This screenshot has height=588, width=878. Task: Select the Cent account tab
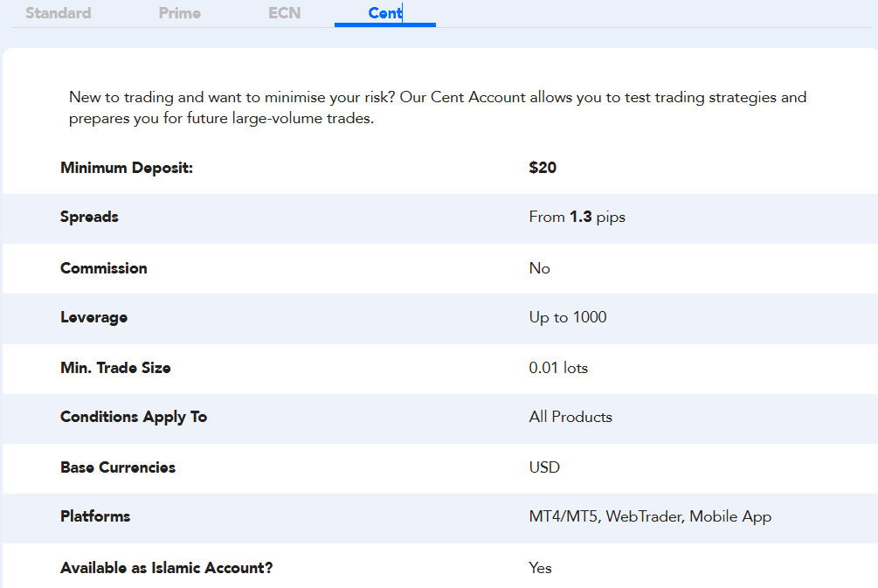point(385,13)
